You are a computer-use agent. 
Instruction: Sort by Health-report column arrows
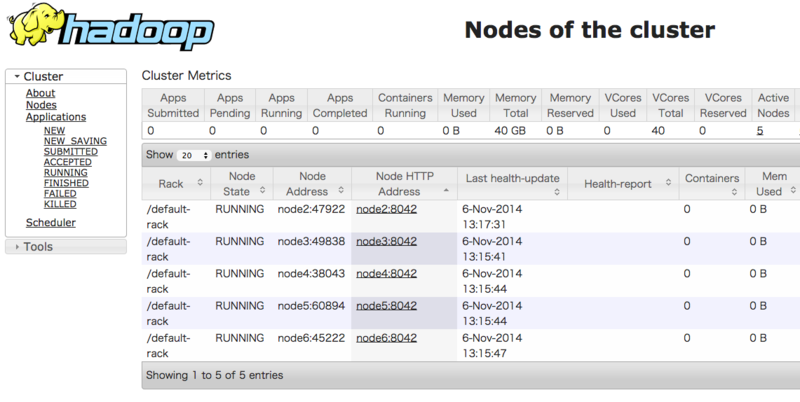tap(668, 182)
